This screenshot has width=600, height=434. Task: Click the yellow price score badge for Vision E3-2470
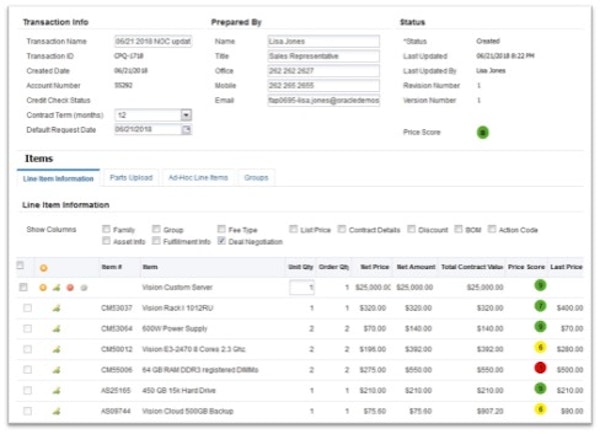pos(540,347)
